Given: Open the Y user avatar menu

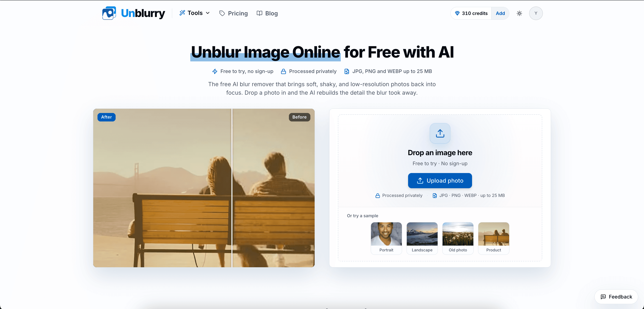Looking at the screenshot, I should pos(536,13).
